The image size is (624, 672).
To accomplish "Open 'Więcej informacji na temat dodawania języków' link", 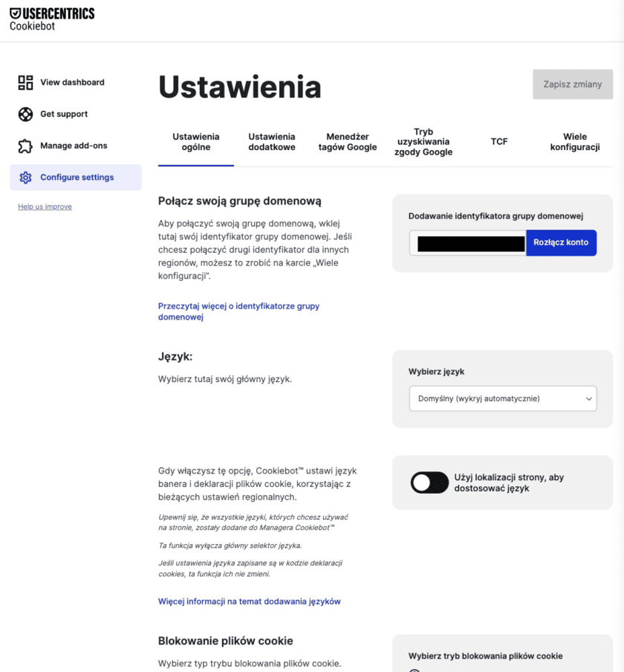I will click(x=249, y=601).
